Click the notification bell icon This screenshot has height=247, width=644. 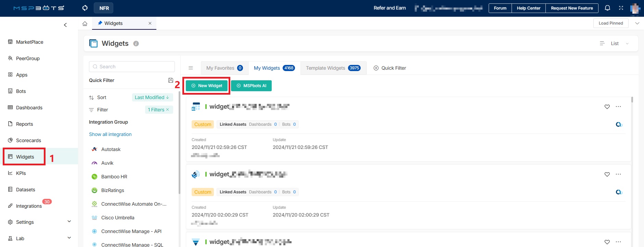pyautogui.click(x=607, y=8)
